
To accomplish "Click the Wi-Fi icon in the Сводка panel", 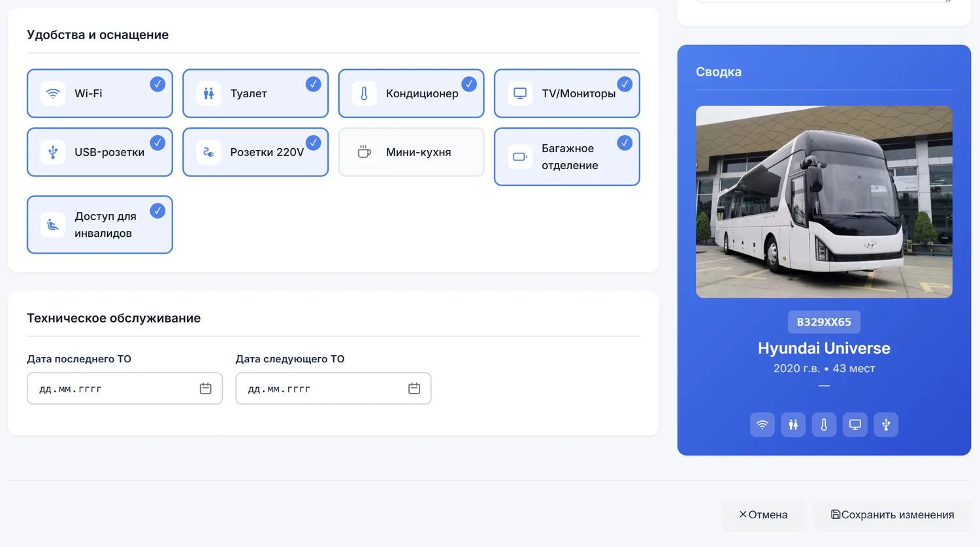I will click(762, 425).
